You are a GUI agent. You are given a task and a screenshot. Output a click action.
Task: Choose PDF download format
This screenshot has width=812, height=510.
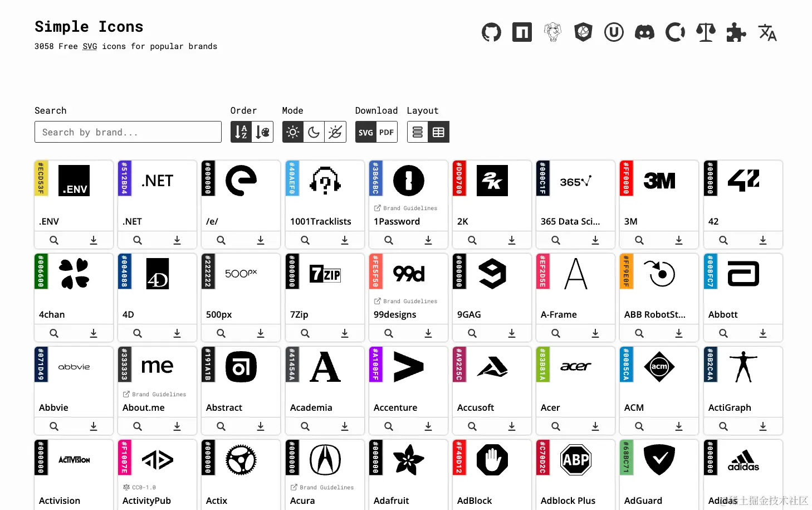pyautogui.click(x=387, y=132)
